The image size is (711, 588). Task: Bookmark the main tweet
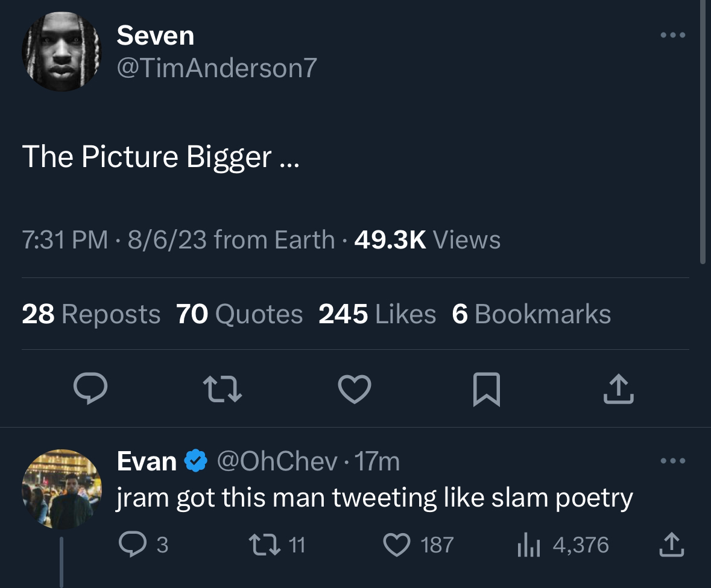pyautogui.click(x=487, y=389)
